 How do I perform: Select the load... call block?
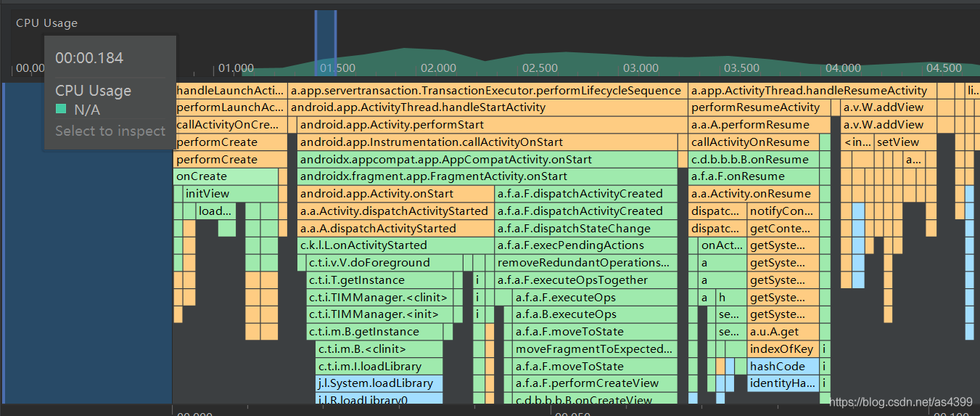[x=216, y=211]
